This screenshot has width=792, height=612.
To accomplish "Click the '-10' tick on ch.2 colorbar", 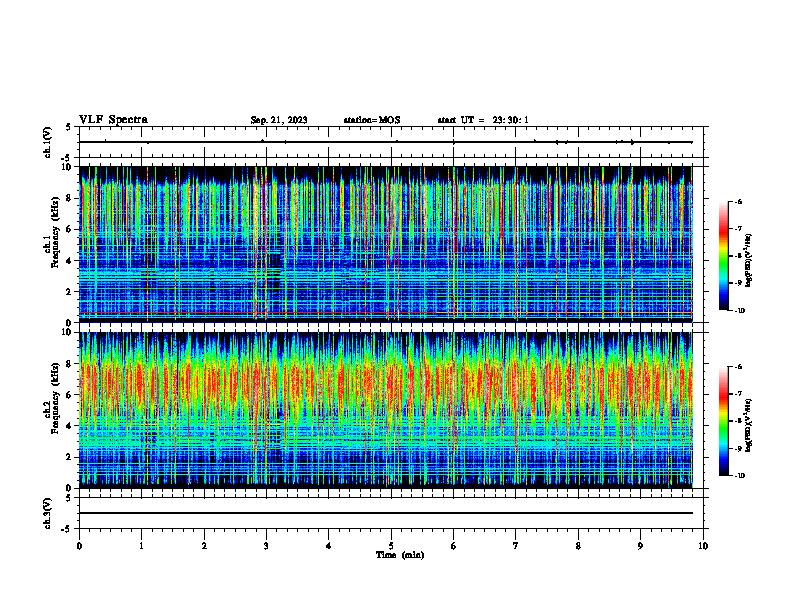I will point(739,476).
